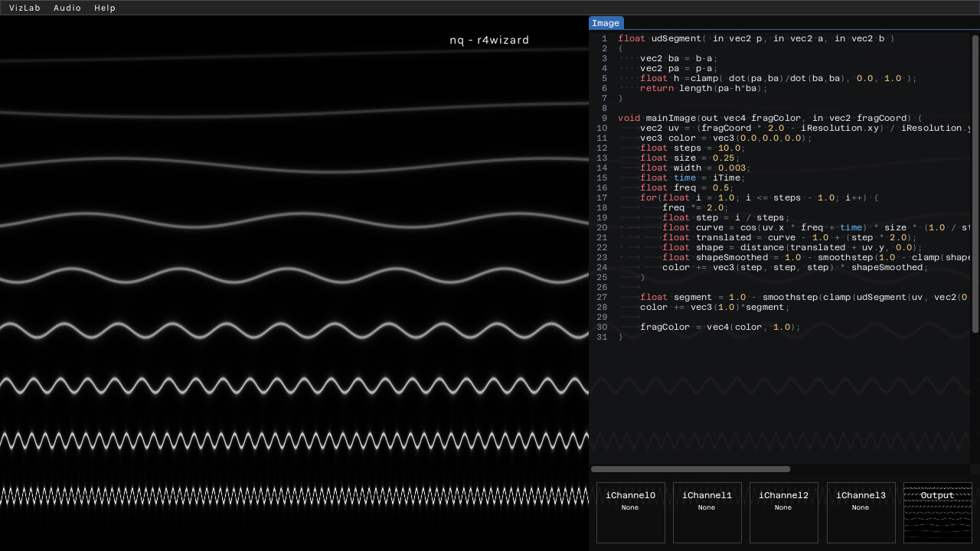Select the 10.0 value in the code
Viewport: 980px width, 551px height.
pos(728,148)
